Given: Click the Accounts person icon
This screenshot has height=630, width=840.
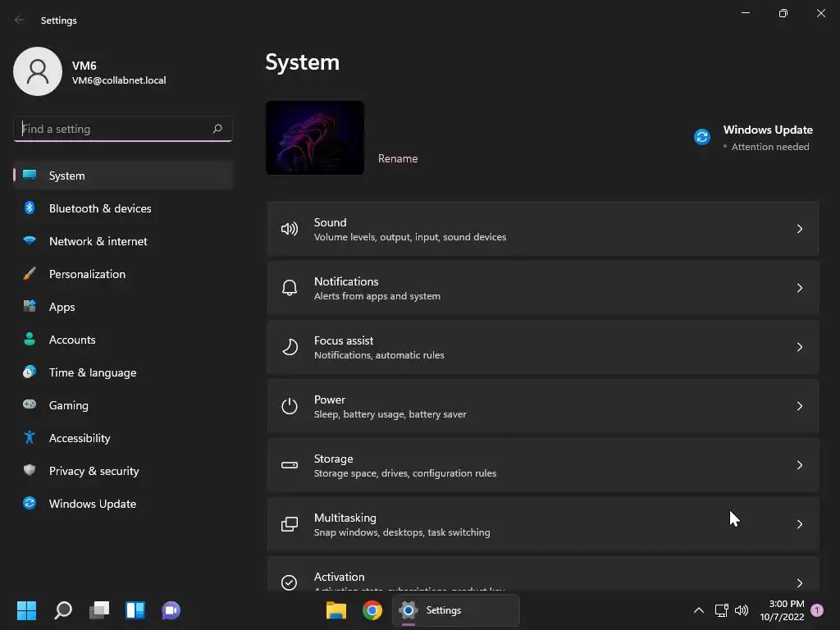Looking at the screenshot, I should click(30, 339).
